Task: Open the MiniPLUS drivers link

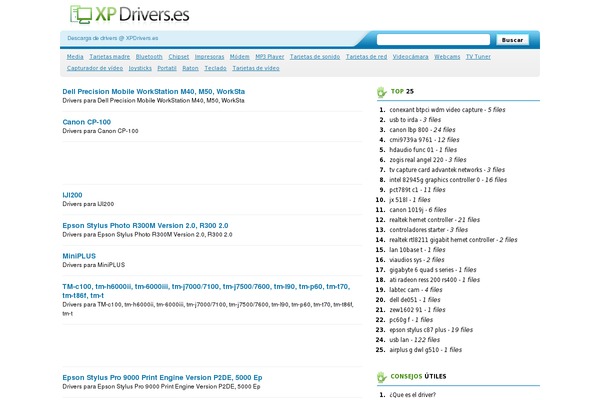Action: [79, 256]
